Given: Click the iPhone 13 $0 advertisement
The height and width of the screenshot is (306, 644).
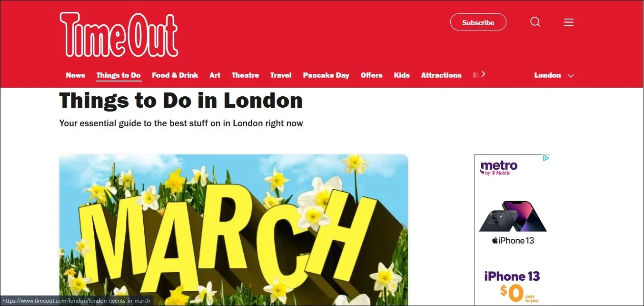Looking at the screenshot, I should [512, 230].
